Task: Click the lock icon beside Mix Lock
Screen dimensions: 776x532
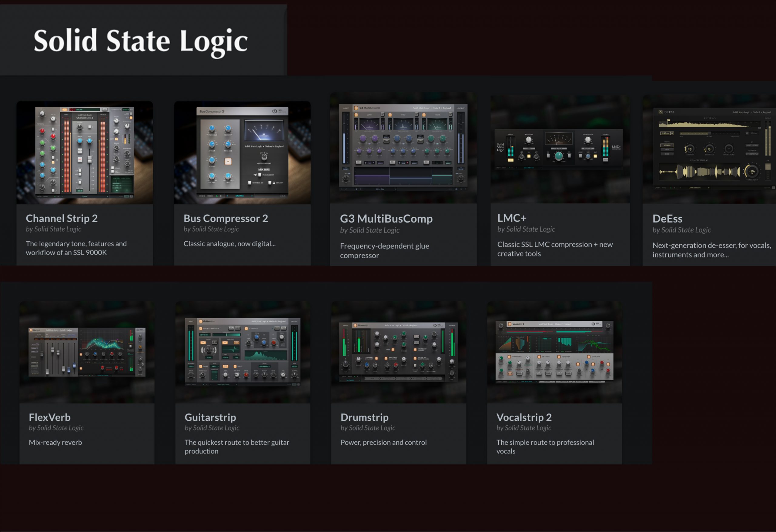Action: coord(274,183)
